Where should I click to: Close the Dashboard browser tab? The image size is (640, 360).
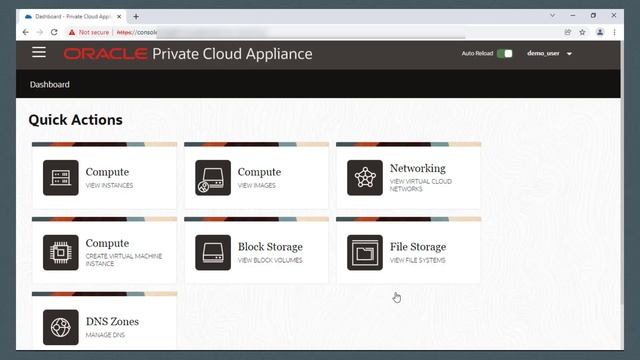coord(119,17)
